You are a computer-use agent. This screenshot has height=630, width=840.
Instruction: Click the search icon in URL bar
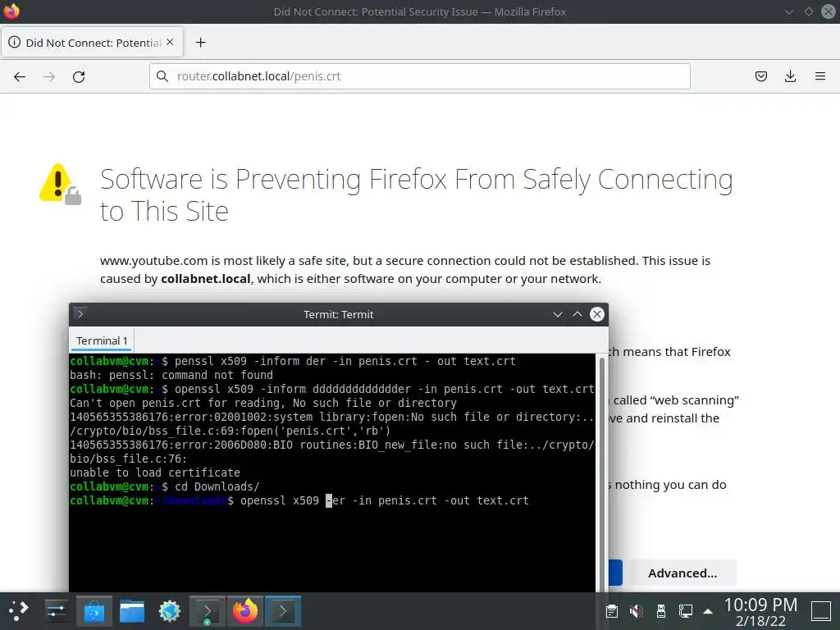click(x=162, y=76)
